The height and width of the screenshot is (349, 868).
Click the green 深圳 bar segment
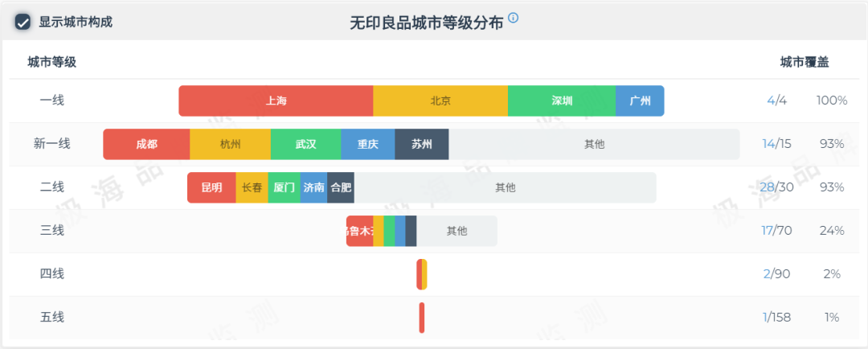(x=562, y=101)
